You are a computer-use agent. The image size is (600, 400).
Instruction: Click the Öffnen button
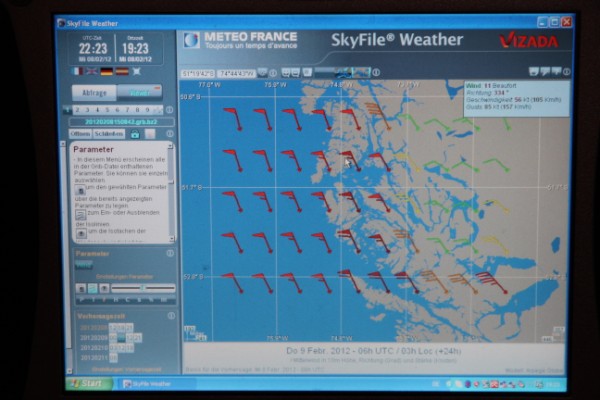[x=80, y=134]
